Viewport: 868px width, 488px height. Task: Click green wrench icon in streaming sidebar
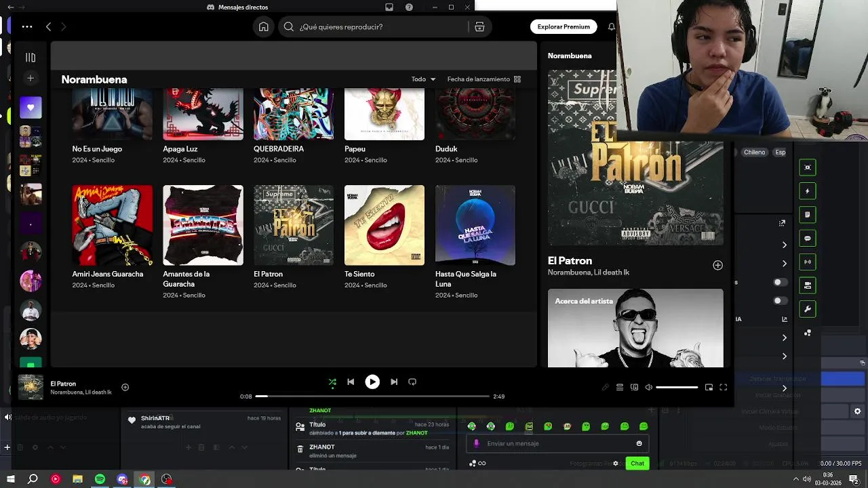[807, 309]
